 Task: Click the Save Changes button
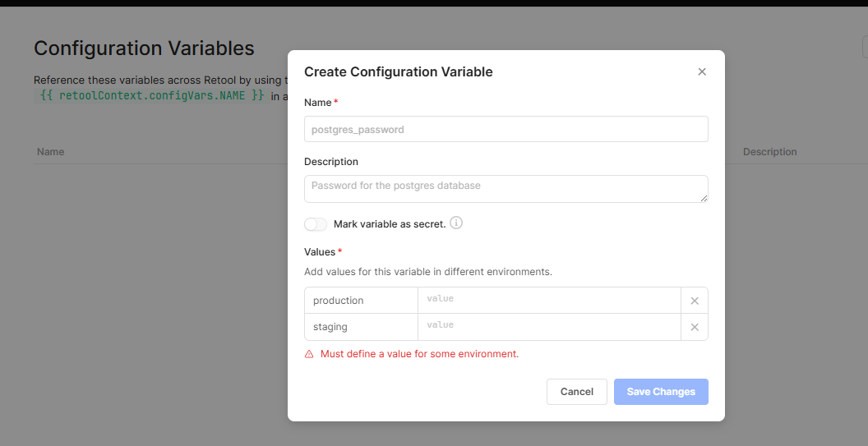click(661, 392)
